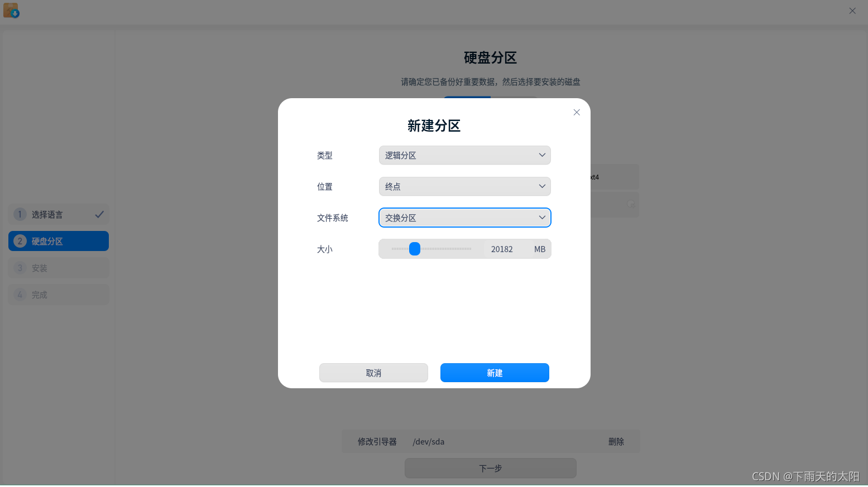
Task: Click the step 2 circle beside 硬盘分区
Action: [x=20, y=240]
